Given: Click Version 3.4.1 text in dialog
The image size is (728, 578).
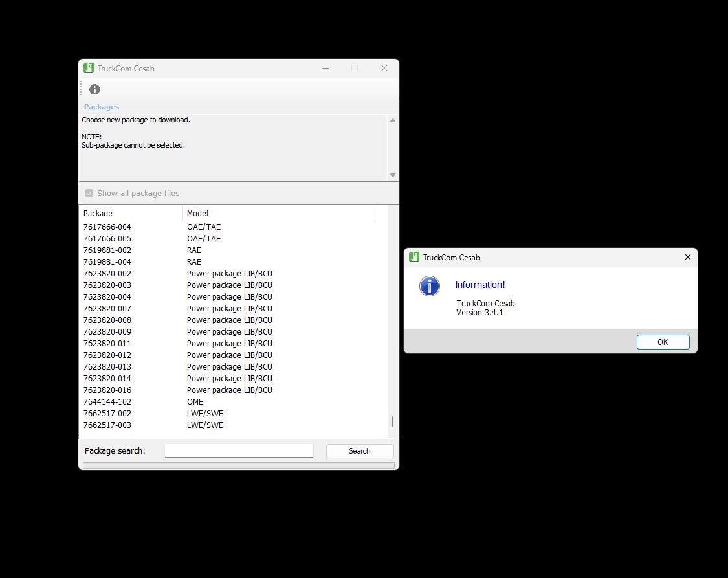Looking at the screenshot, I should tap(480, 313).
